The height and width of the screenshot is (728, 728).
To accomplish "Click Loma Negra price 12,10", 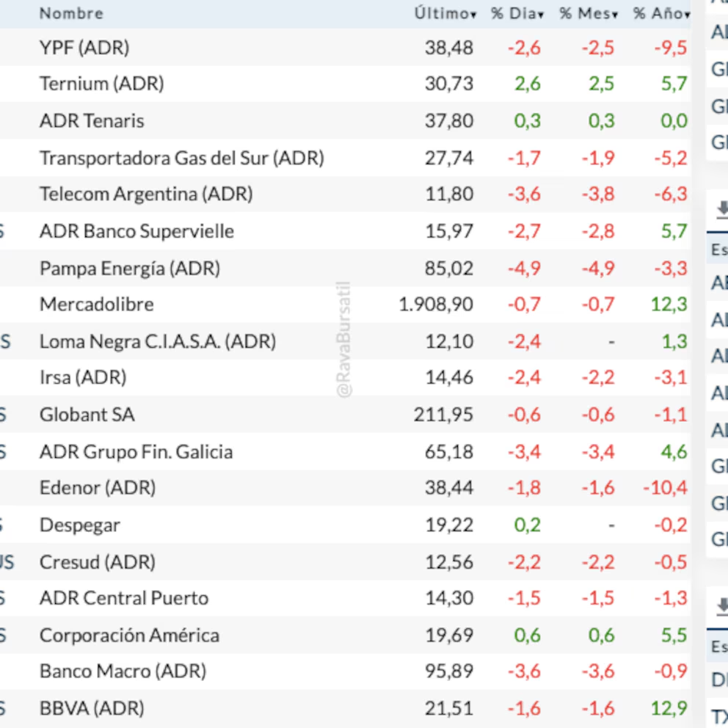I will click(x=449, y=342).
